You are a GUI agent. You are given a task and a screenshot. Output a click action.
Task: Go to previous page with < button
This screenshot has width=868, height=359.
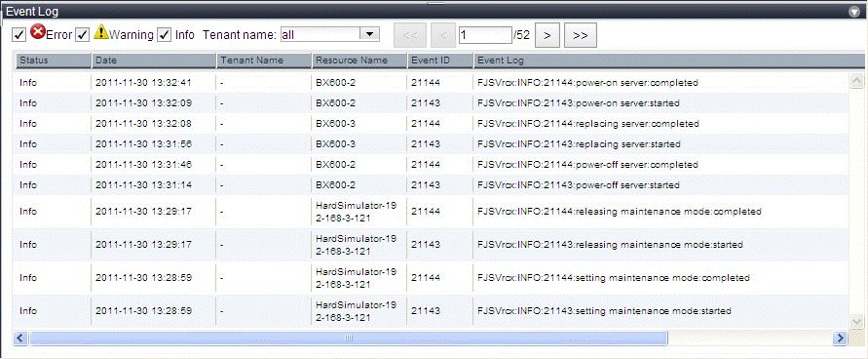(443, 35)
